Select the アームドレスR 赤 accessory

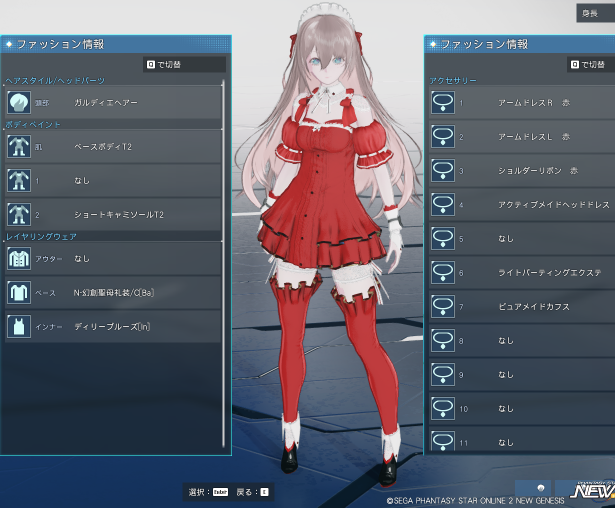[522, 103]
